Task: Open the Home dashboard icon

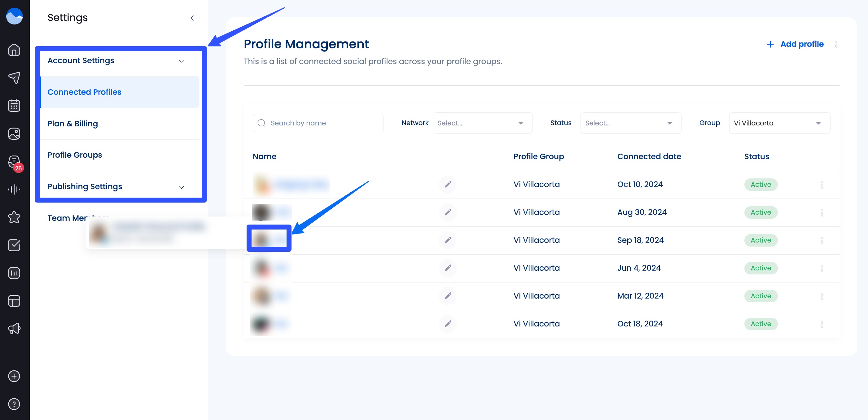Action: tap(14, 50)
